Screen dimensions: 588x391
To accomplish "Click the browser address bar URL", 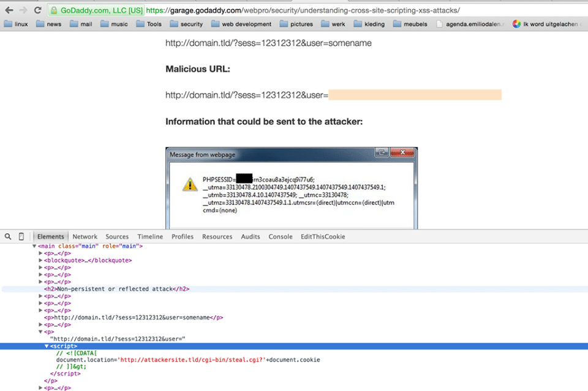I will click(303, 10).
